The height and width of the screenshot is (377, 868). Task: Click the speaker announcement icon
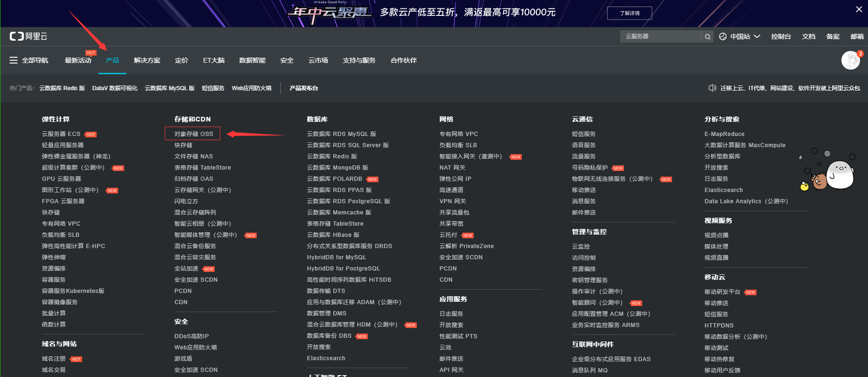pyautogui.click(x=712, y=88)
